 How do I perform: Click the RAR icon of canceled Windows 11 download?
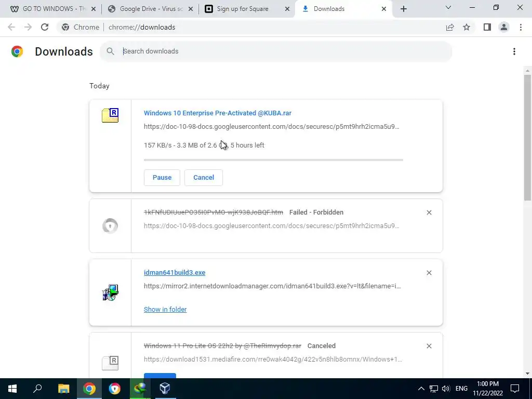(110, 363)
